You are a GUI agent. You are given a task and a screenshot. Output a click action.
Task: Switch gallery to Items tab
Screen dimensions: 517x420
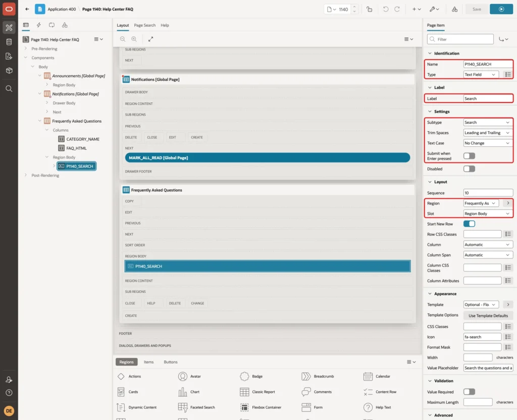click(149, 362)
